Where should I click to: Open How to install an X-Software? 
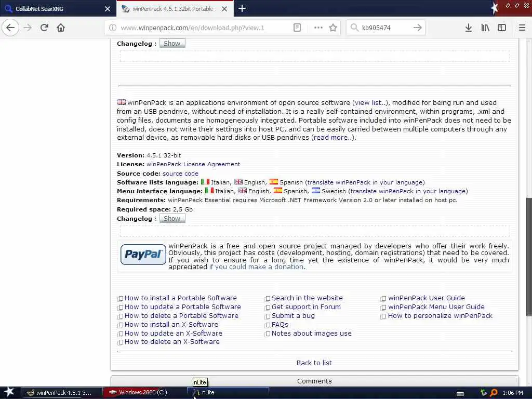[x=171, y=324]
